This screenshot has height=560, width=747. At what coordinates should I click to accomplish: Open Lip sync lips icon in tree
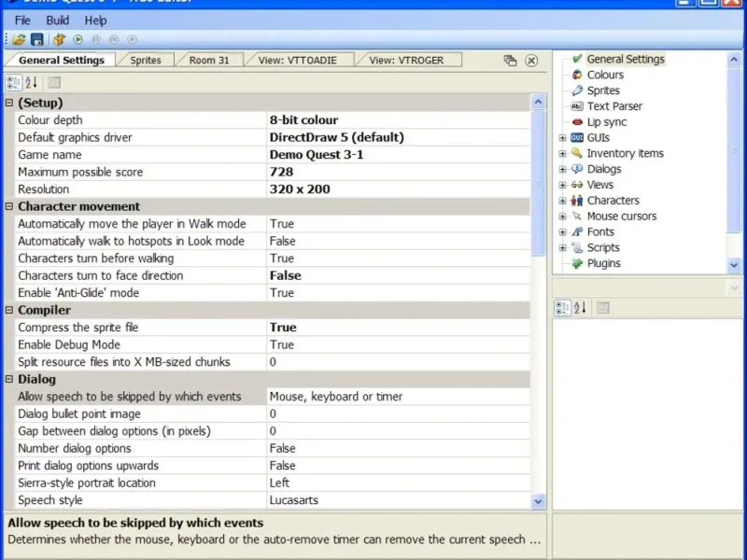(577, 122)
